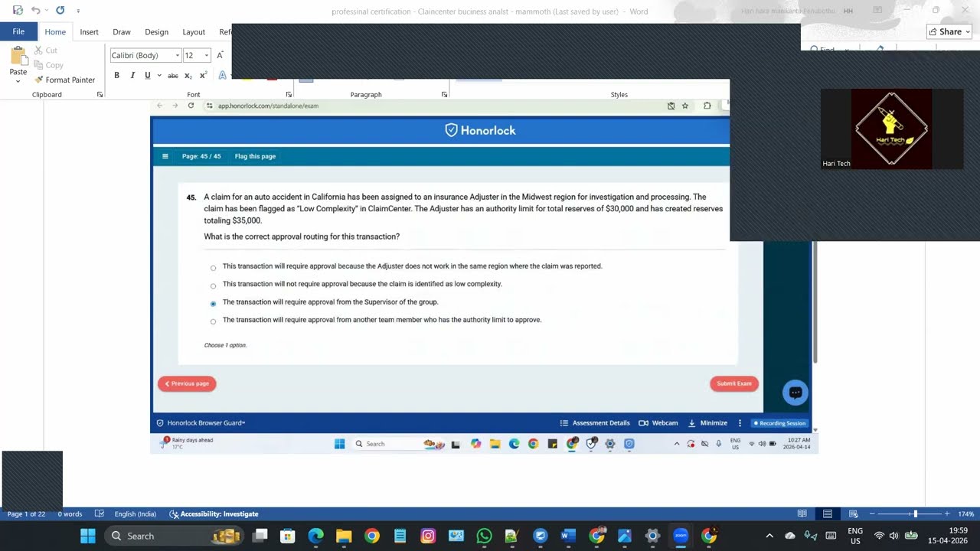Switch to Print Layout view in Word status bar
This screenshot has height=551, width=980.
[828, 514]
